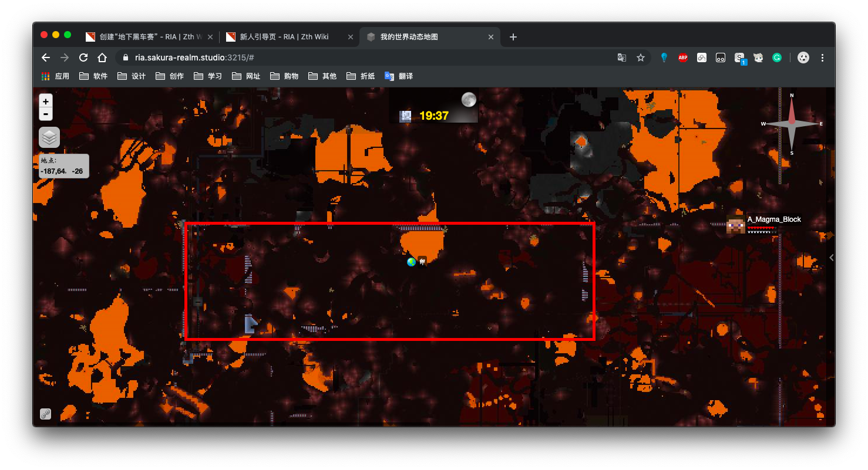Open Chrome's three-dot menu
The width and height of the screenshot is (868, 470).
822,58
